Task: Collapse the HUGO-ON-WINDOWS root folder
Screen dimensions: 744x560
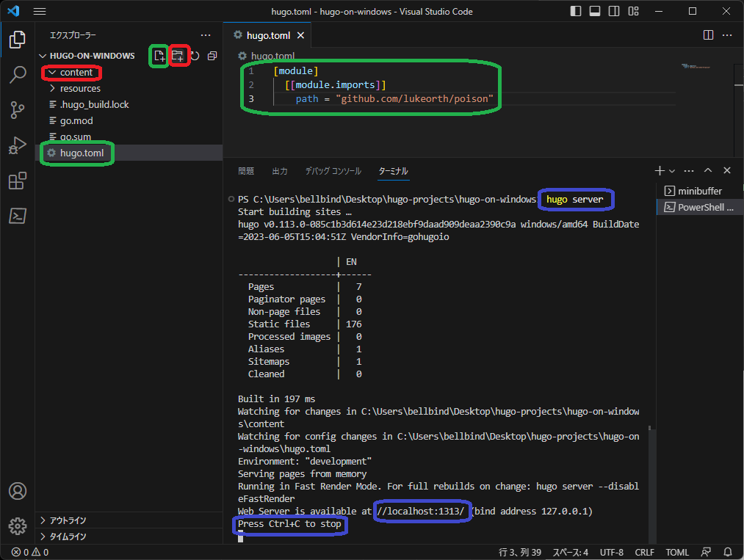Action: pyautogui.click(x=92, y=56)
